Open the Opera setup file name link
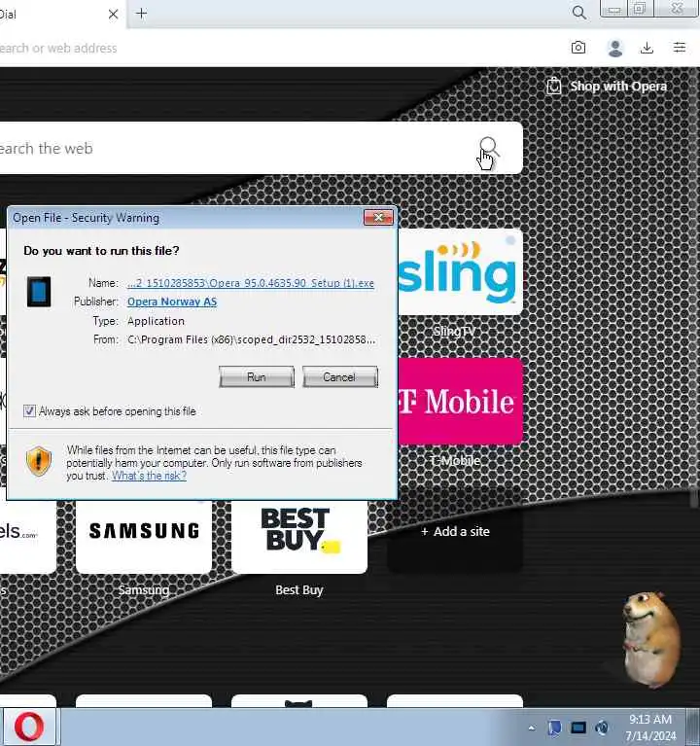 point(251,283)
